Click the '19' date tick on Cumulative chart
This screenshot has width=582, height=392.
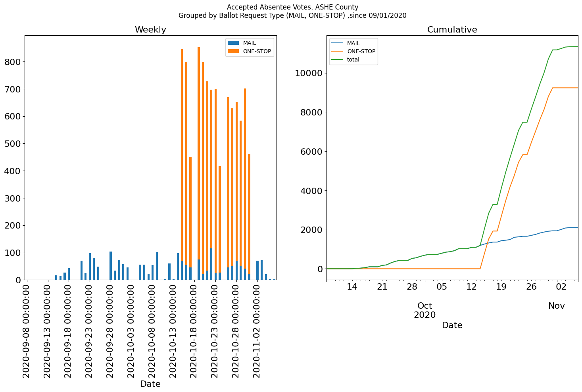[x=501, y=287]
